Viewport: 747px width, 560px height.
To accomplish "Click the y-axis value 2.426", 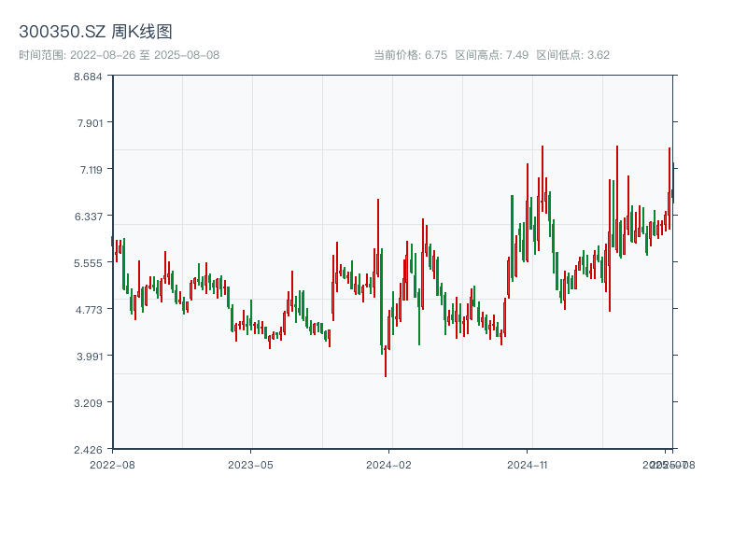I will tap(88, 450).
